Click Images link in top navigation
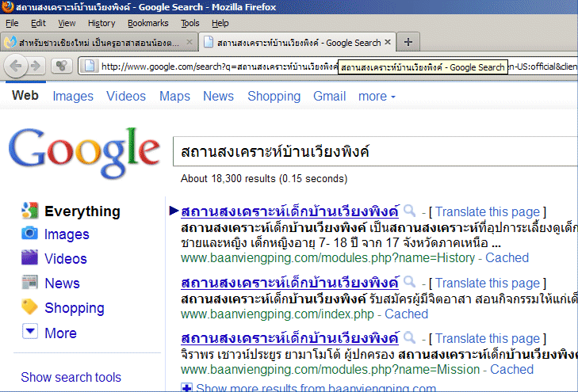 click(x=73, y=97)
